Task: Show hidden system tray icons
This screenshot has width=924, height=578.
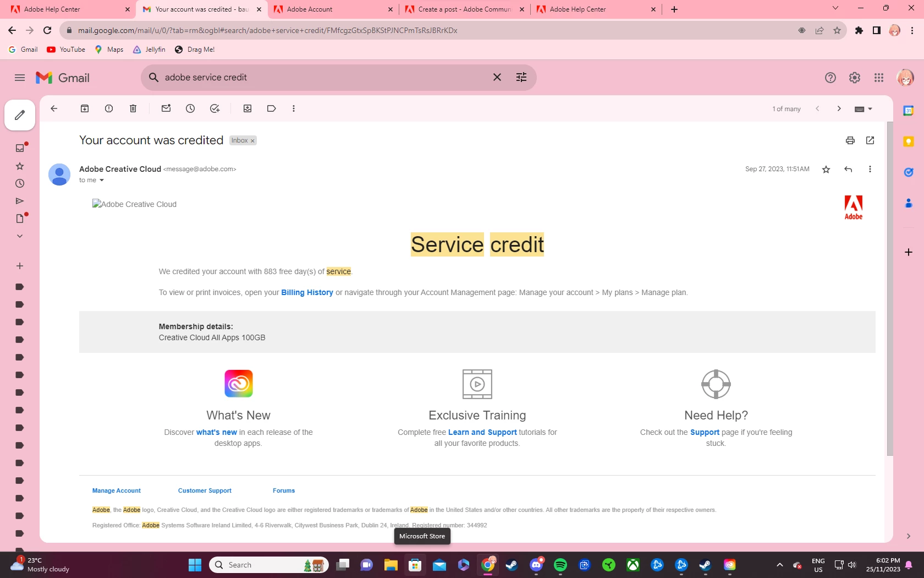Action: click(779, 565)
